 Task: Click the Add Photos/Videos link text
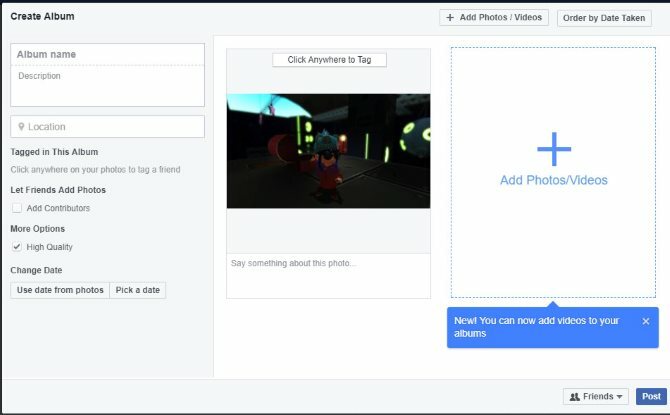[554, 180]
